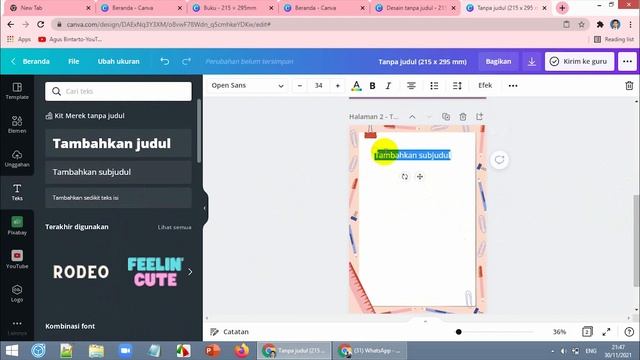Image resolution: width=640 pixels, height=360 pixels.
Task: Download the design
Action: tap(531, 62)
